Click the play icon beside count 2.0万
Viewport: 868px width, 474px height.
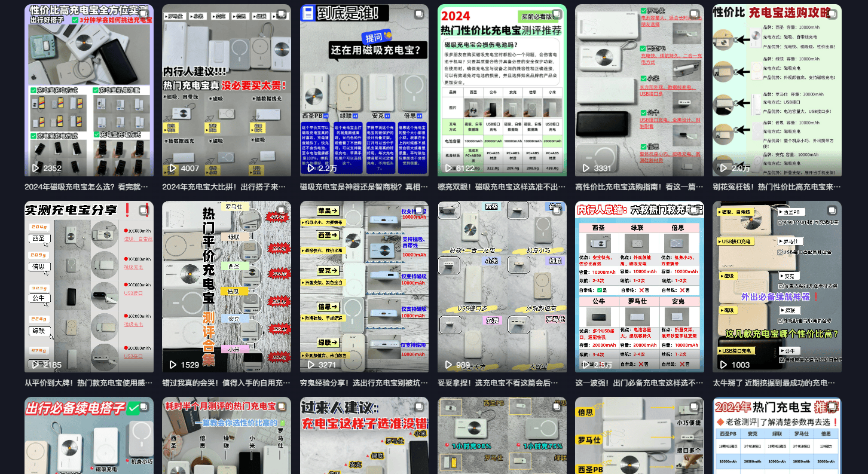(x=723, y=169)
